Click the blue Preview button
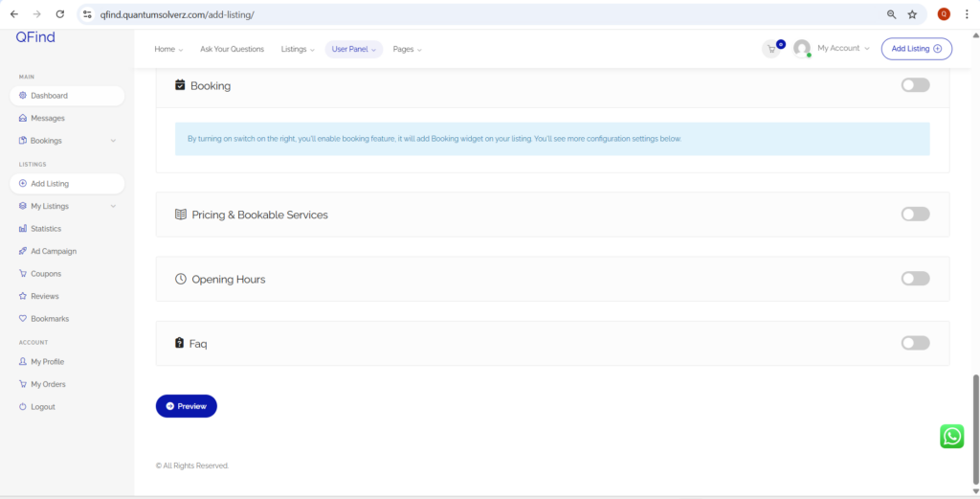 pyautogui.click(x=187, y=406)
